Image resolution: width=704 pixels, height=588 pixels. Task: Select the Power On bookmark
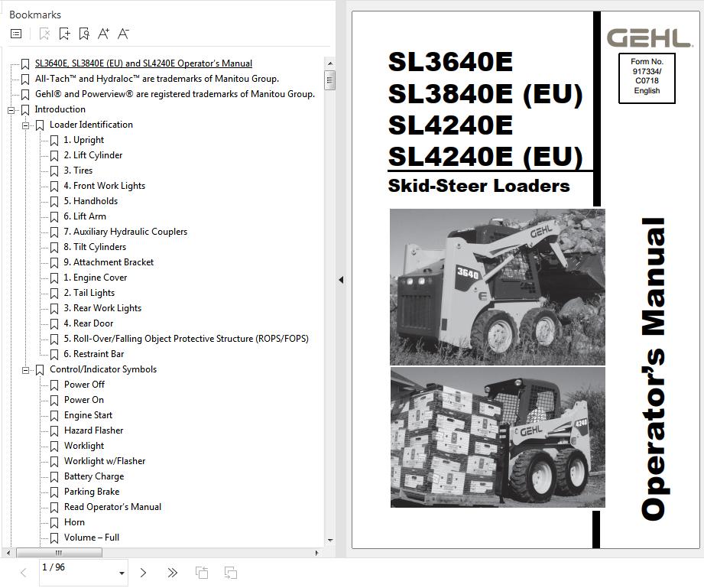pyautogui.click(x=84, y=400)
